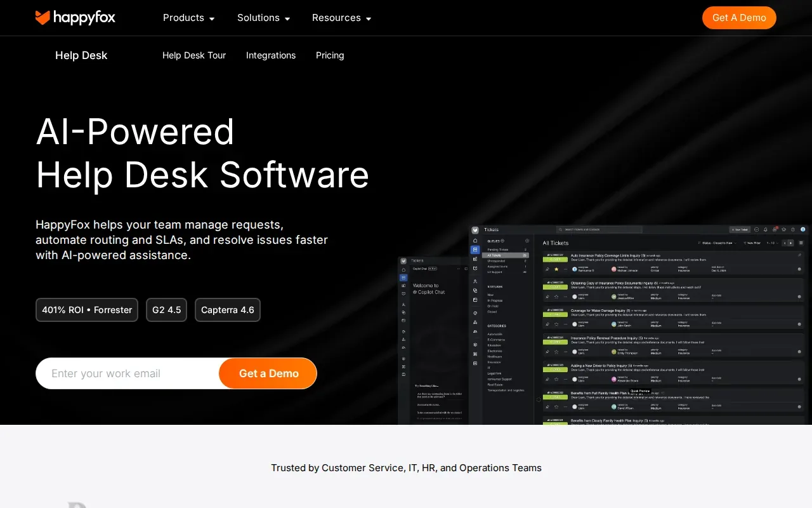Screen dimensions: 812x508
Task: Click the 401% ROI Forrester badge
Action: (x=87, y=310)
